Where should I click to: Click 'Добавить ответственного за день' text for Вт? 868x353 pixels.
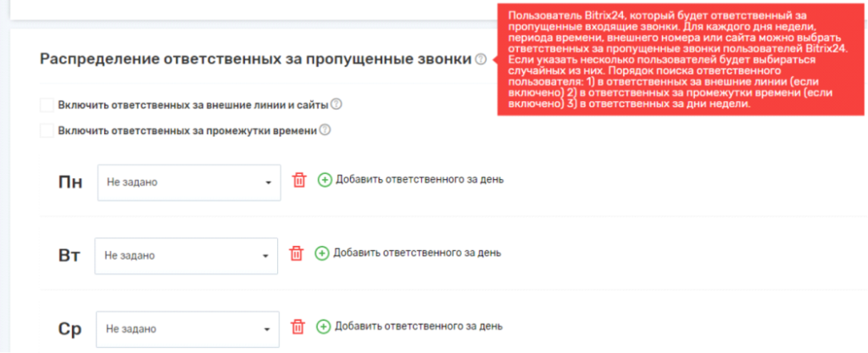point(417,253)
